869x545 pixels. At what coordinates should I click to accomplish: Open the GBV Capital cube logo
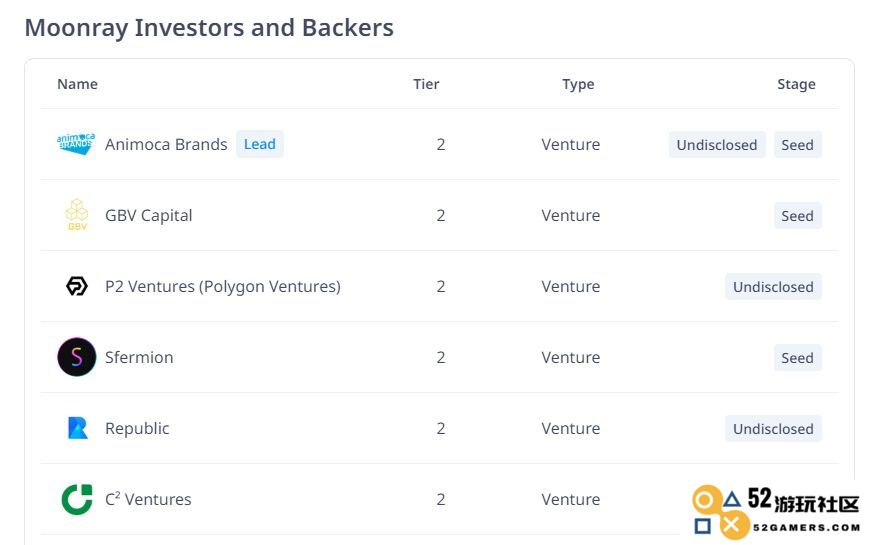pyautogui.click(x=77, y=215)
